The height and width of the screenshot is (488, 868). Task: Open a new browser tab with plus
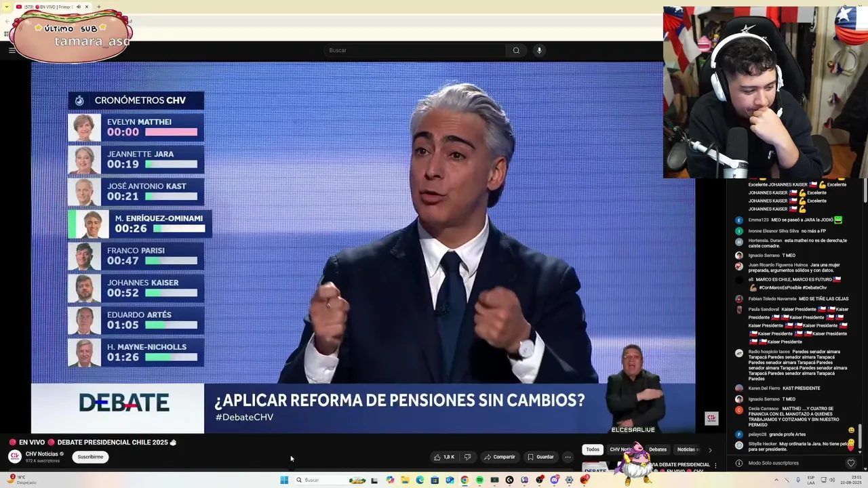click(98, 7)
